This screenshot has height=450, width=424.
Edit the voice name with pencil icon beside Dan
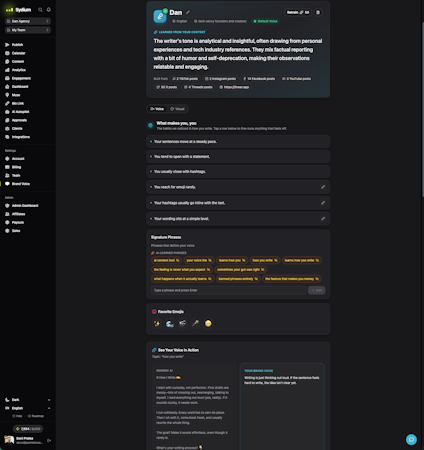(188, 12)
